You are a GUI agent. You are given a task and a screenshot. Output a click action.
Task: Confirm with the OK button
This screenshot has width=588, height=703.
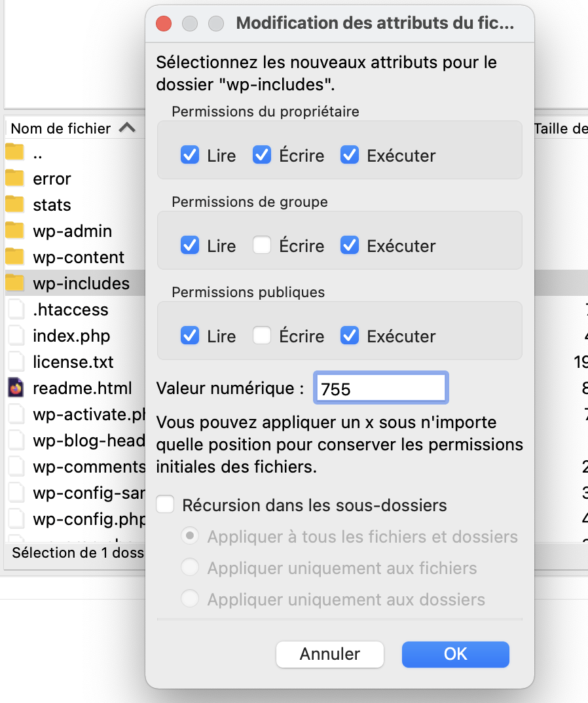tap(455, 654)
